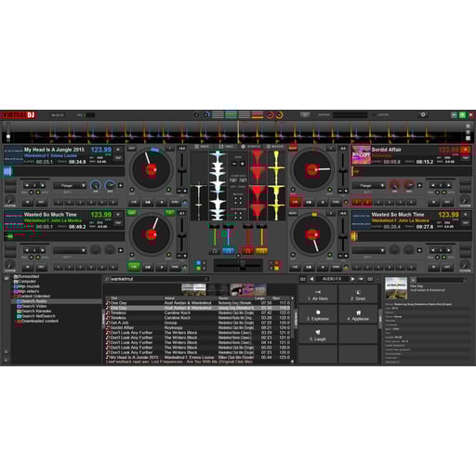
Task: Open sampler grid icon left of AUDIO FX
Action: [x=302, y=279]
